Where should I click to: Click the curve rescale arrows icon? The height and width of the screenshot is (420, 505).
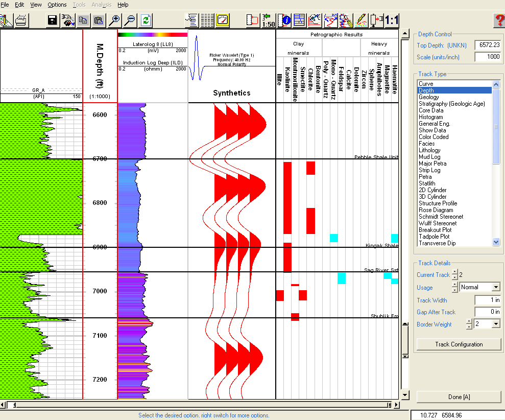[330, 20]
